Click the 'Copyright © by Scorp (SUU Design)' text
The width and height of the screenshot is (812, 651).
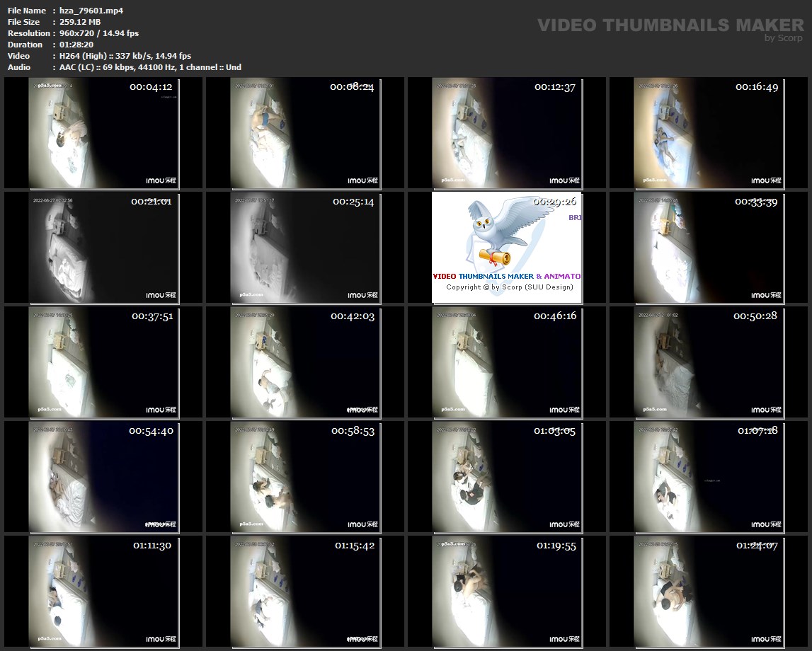(x=509, y=287)
